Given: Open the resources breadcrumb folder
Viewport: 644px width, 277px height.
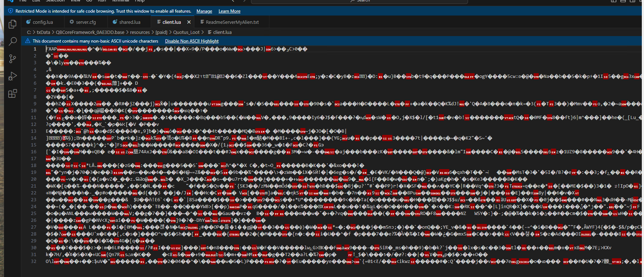Looking at the screenshot, I should coord(140,32).
